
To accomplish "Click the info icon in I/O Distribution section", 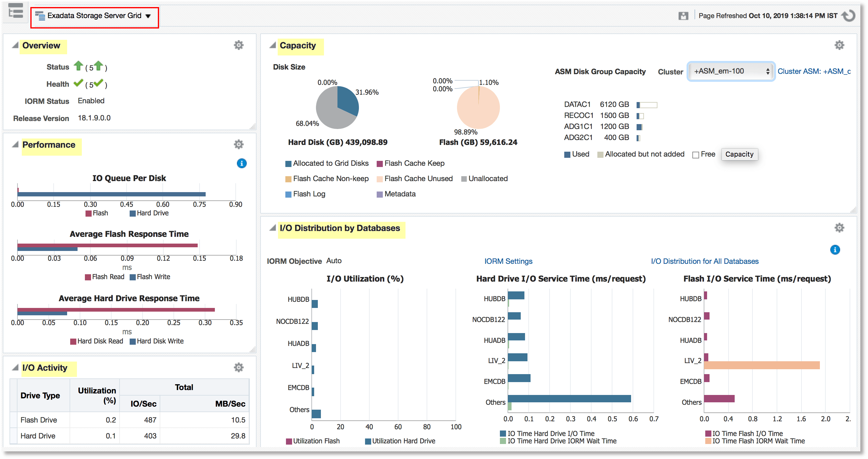I will click(835, 249).
